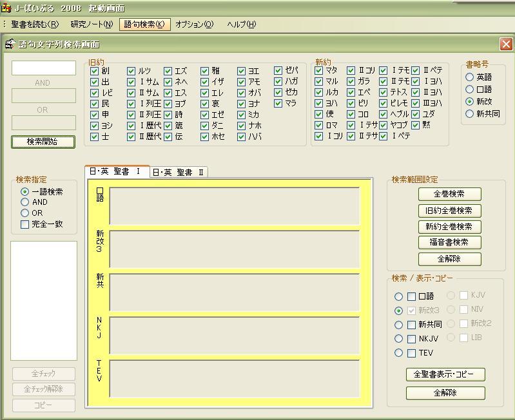Open the ヘルプ(H) menu
The image size is (515, 420).
pos(242,24)
